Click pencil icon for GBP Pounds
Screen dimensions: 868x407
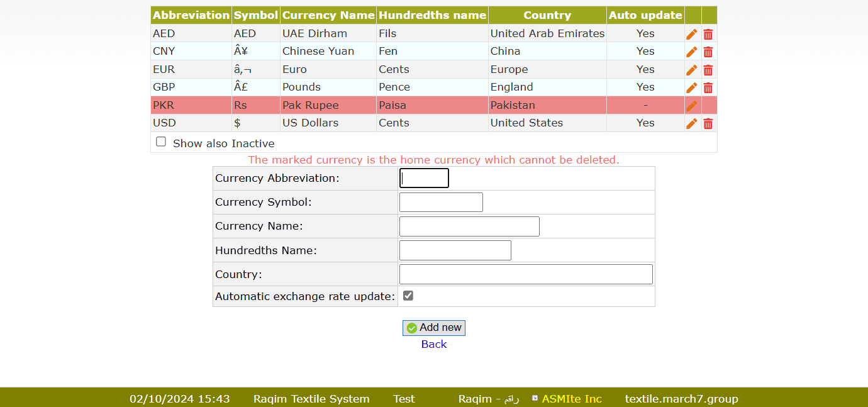pos(692,87)
